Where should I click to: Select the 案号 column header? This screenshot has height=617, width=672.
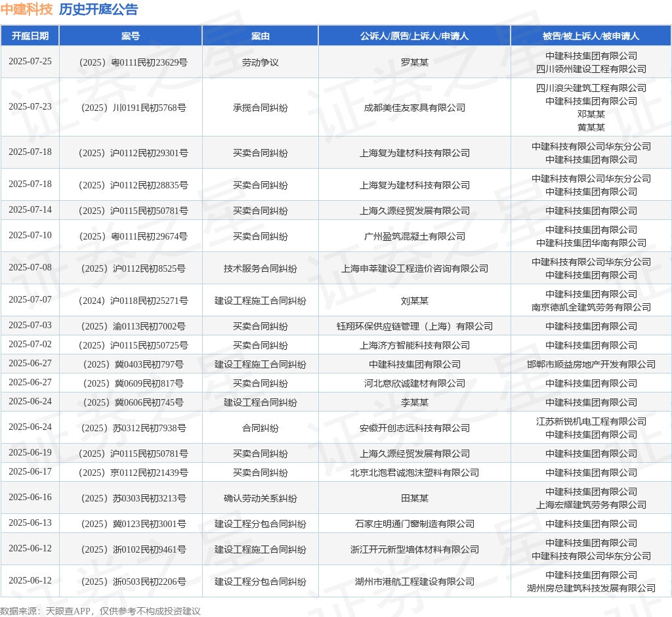click(131, 36)
